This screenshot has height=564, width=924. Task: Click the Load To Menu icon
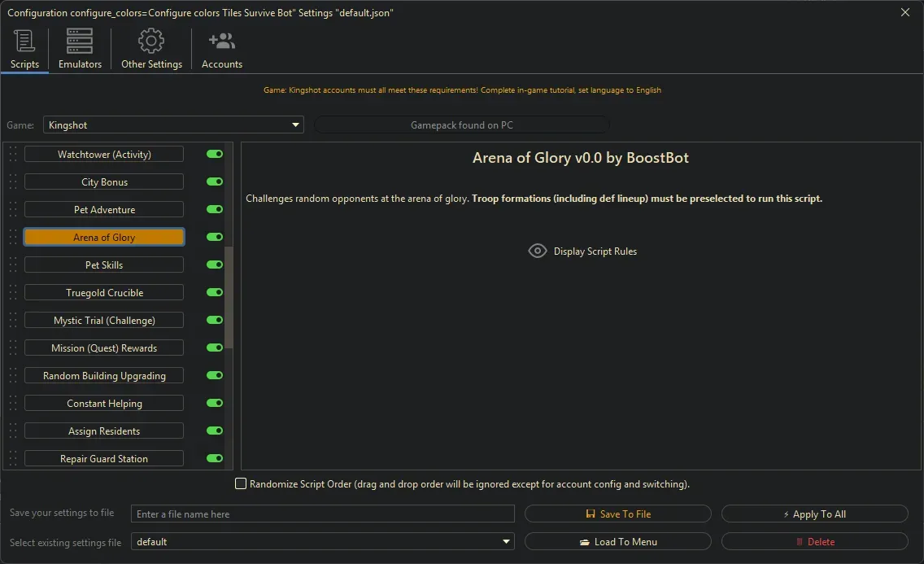[586, 541]
